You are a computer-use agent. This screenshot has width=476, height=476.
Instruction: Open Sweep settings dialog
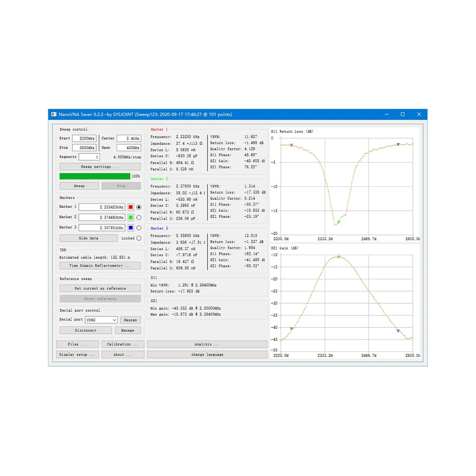[100, 167]
